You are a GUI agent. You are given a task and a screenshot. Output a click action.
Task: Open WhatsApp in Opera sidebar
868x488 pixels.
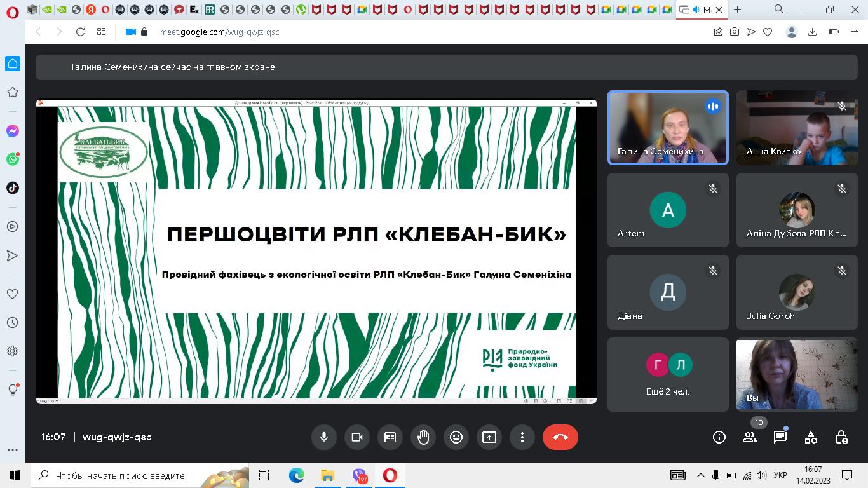(12, 159)
